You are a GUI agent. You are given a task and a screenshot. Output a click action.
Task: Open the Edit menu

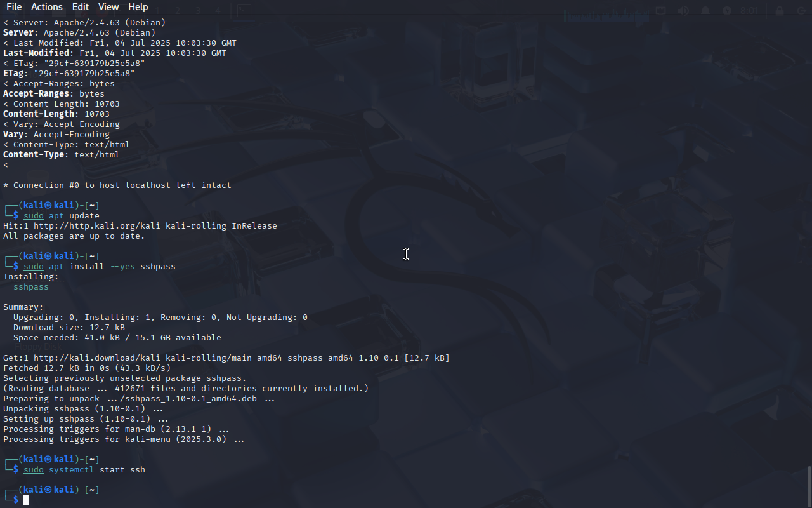tap(81, 7)
